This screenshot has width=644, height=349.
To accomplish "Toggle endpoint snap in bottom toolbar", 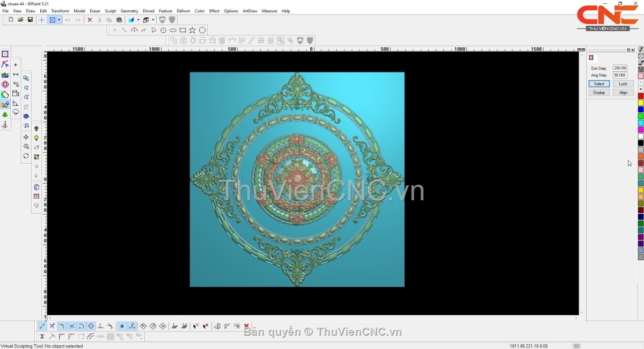I will (x=42, y=326).
